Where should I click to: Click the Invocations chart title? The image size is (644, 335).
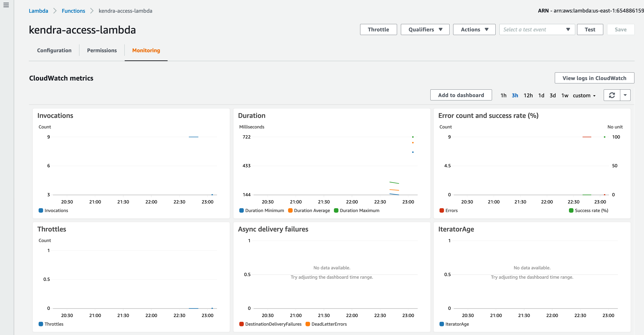click(x=55, y=116)
